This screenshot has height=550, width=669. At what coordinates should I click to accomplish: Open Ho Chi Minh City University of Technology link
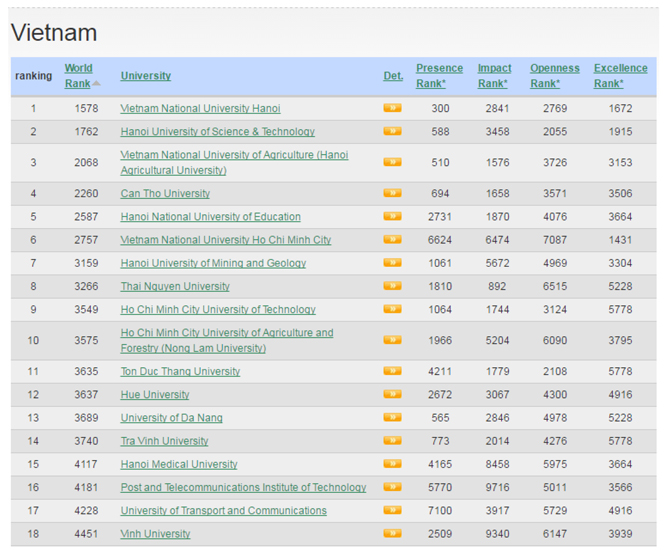218,309
